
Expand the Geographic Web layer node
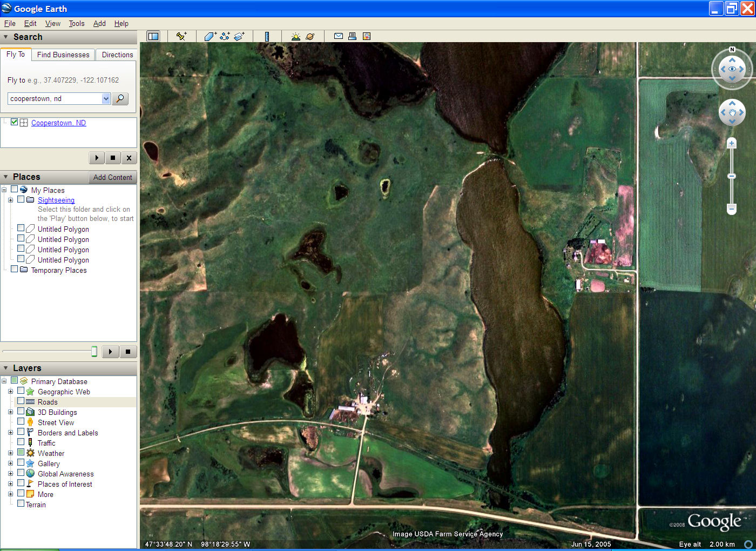[10, 392]
